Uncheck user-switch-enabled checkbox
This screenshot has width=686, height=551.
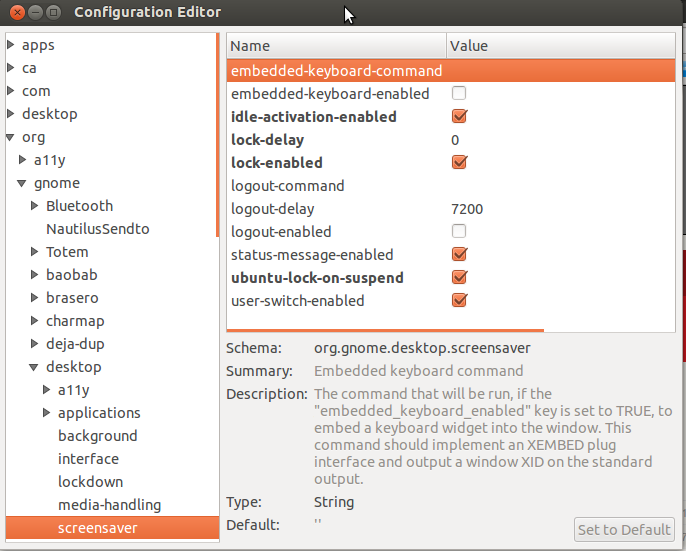459,300
